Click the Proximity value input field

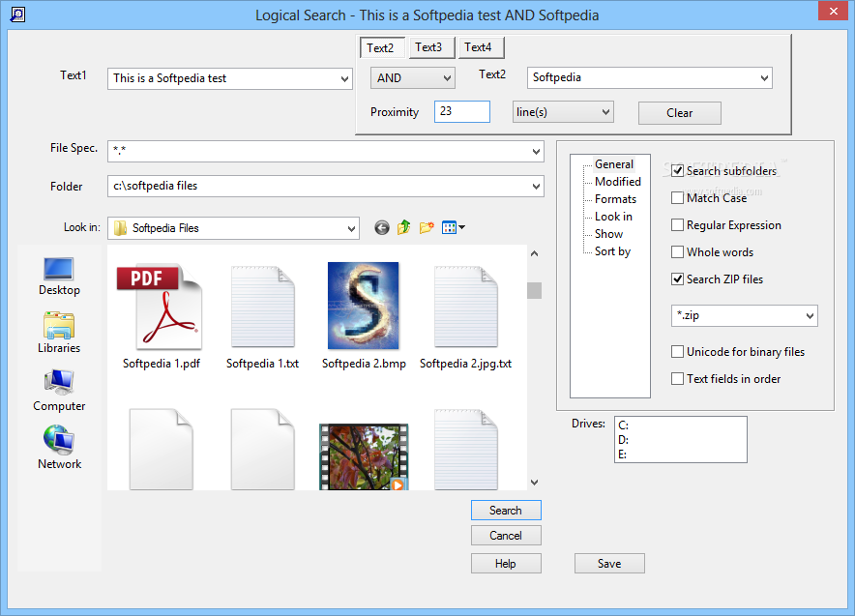coord(462,111)
